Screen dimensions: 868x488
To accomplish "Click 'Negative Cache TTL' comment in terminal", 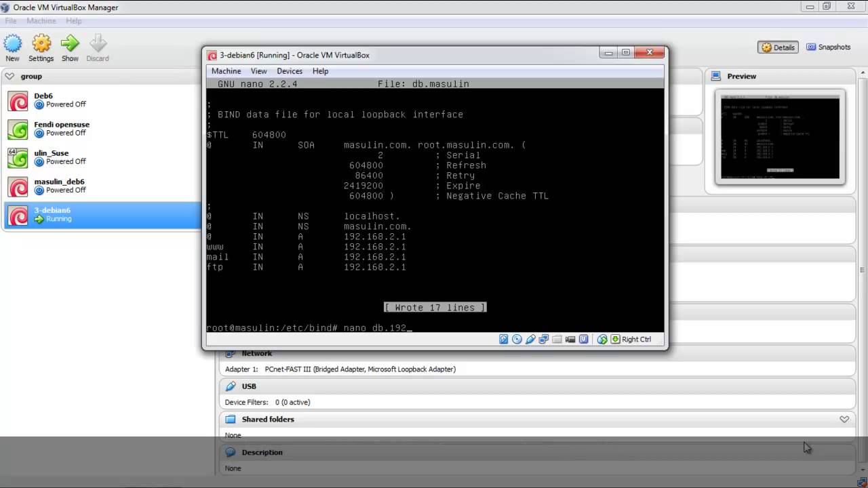I will tap(497, 196).
